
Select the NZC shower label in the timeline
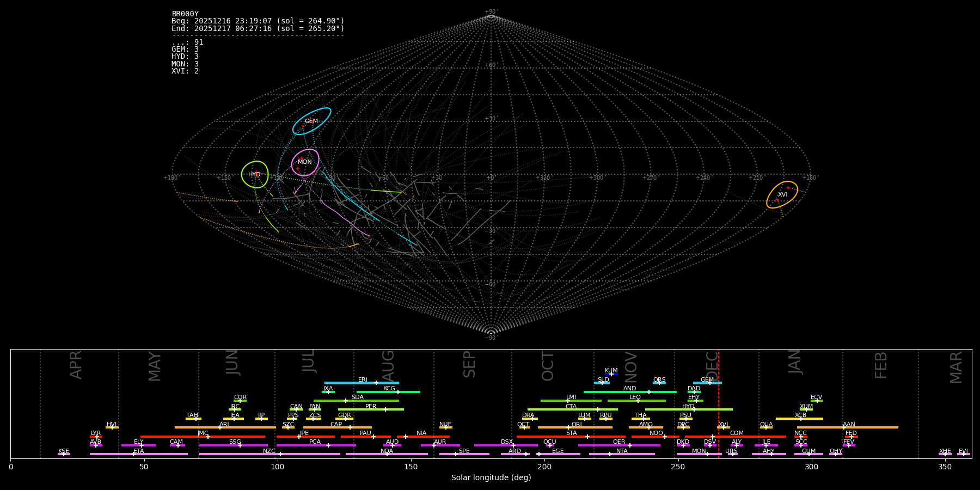coord(269,451)
